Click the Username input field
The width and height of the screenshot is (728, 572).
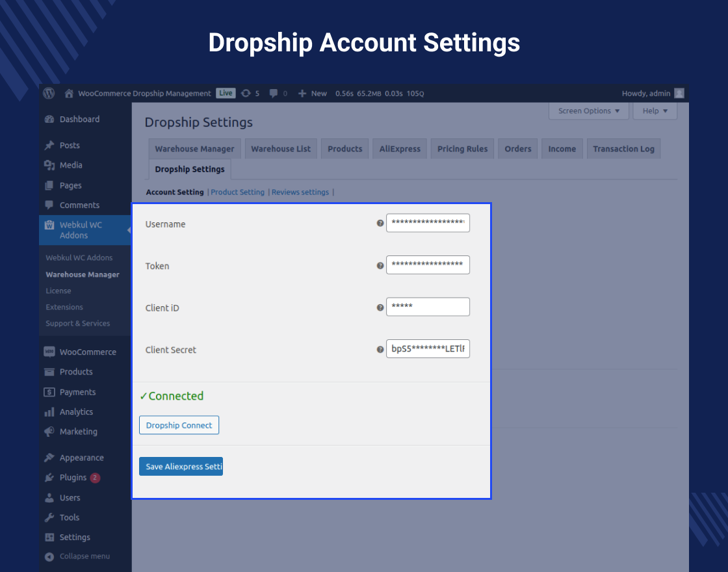point(428,223)
